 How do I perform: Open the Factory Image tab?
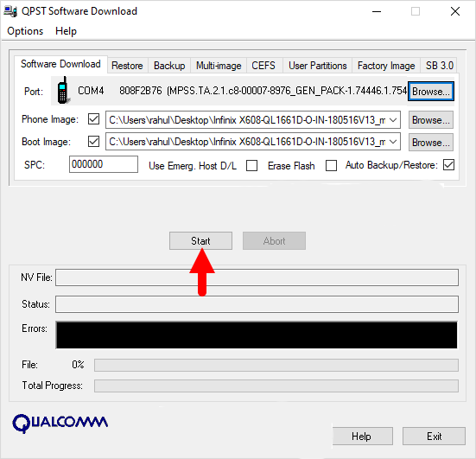click(386, 66)
